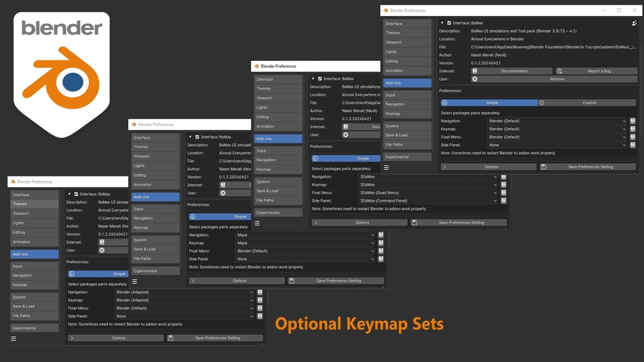Open Interface tab in Blender (Default) window
The width and height of the screenshot is (644, 362).
(x=407, y=24)
